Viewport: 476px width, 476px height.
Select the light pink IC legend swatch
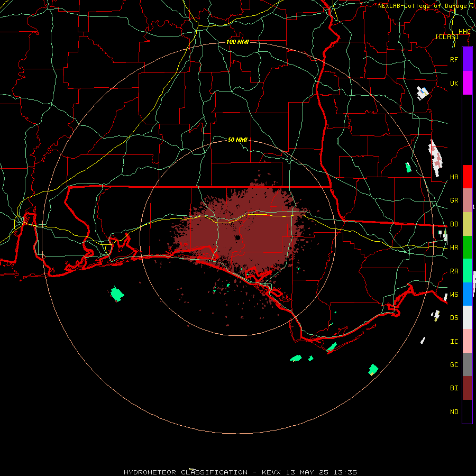tap(467, 341)
